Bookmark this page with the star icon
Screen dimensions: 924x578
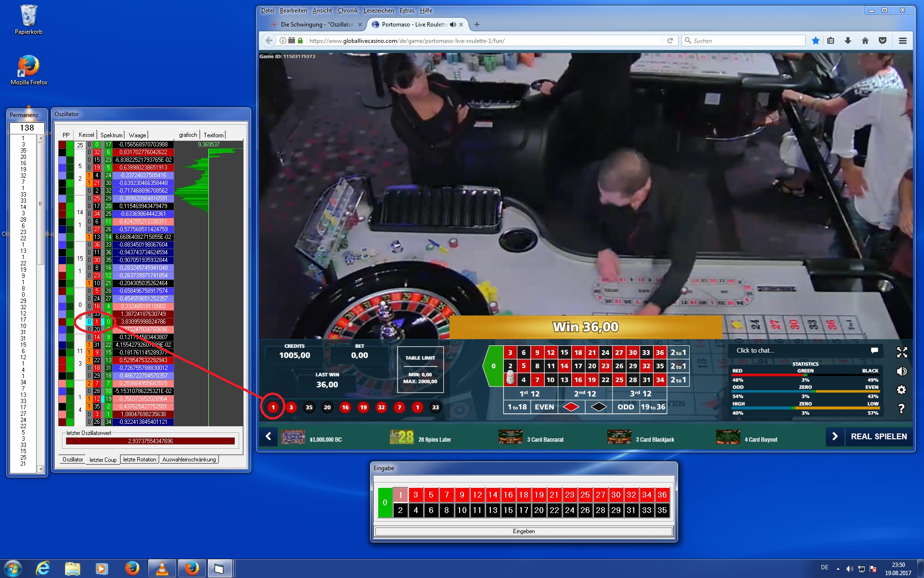(x=815, y=41)
